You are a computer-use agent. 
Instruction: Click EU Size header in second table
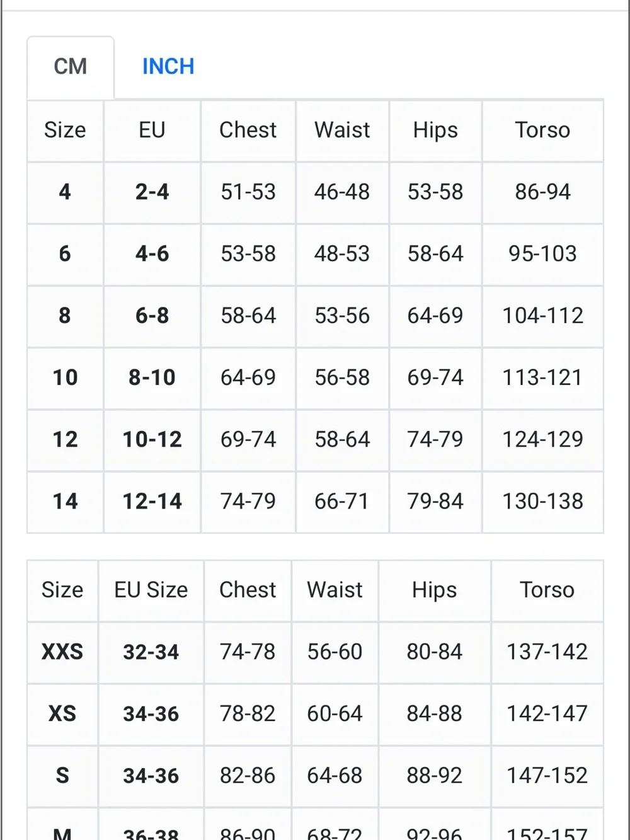coord(151,590)
